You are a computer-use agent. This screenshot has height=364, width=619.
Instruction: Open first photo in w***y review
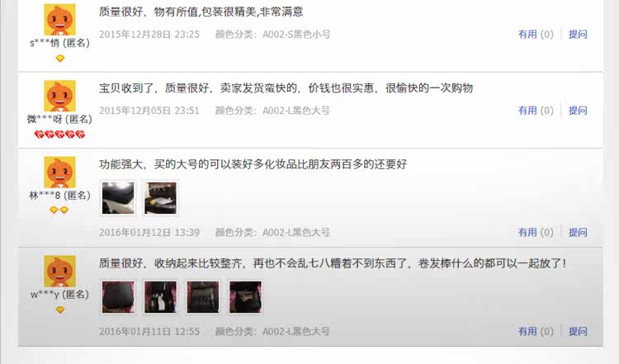click(118, 297)
